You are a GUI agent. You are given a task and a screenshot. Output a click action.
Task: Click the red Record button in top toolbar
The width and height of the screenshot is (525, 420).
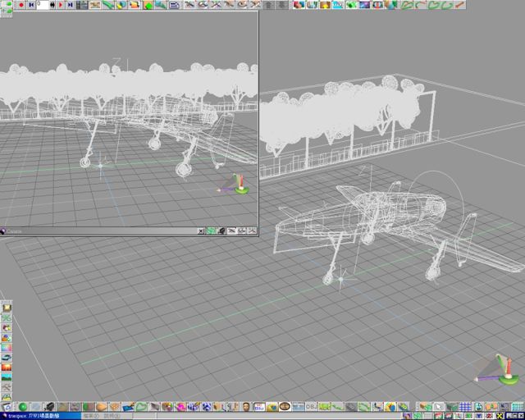click(21, 4)
